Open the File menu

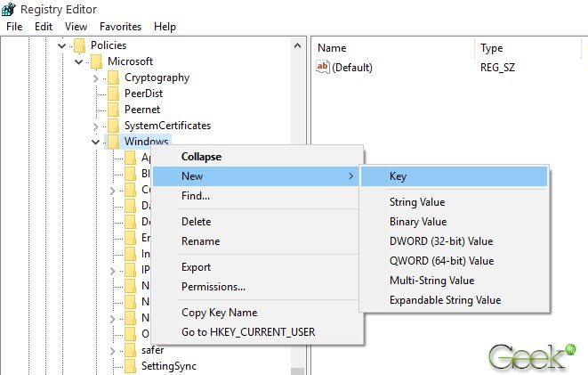pyautogui.click(x=14, y=27)
